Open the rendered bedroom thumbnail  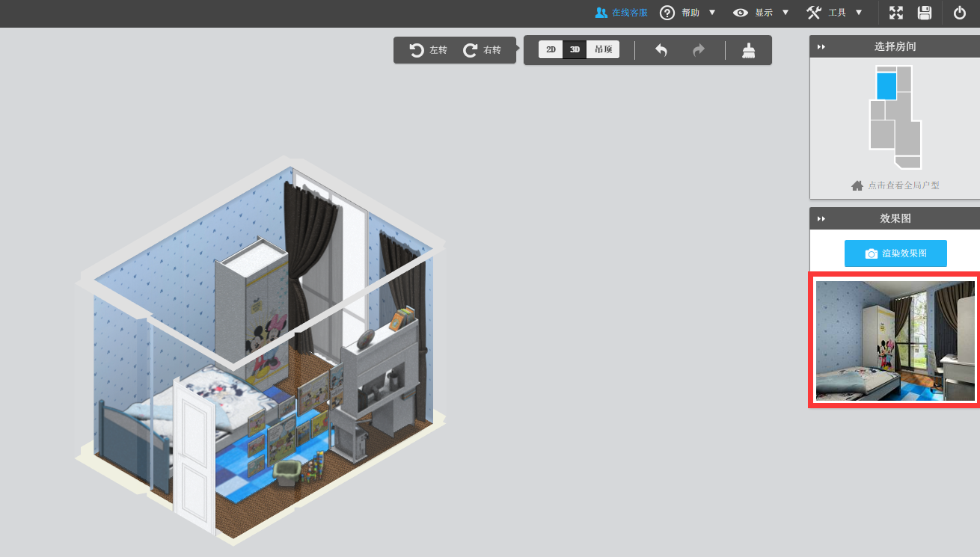pos(895,341)
